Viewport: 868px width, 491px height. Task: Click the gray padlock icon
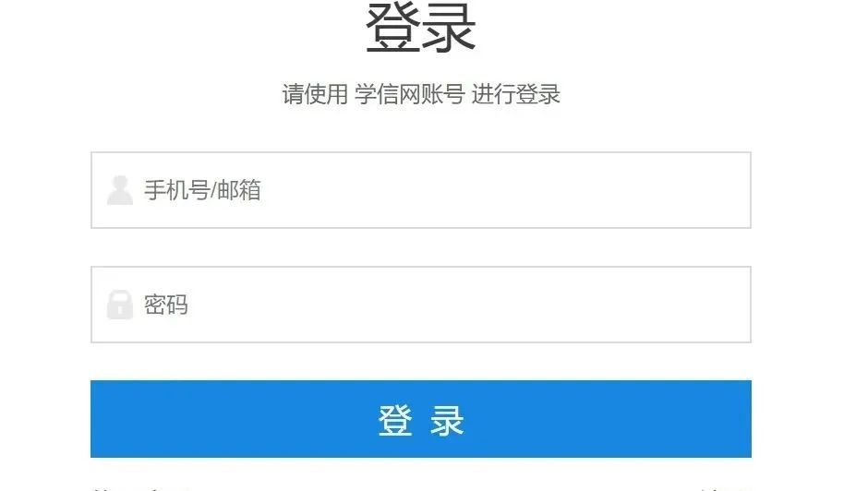pyautogui.click(x=119, y=305)
